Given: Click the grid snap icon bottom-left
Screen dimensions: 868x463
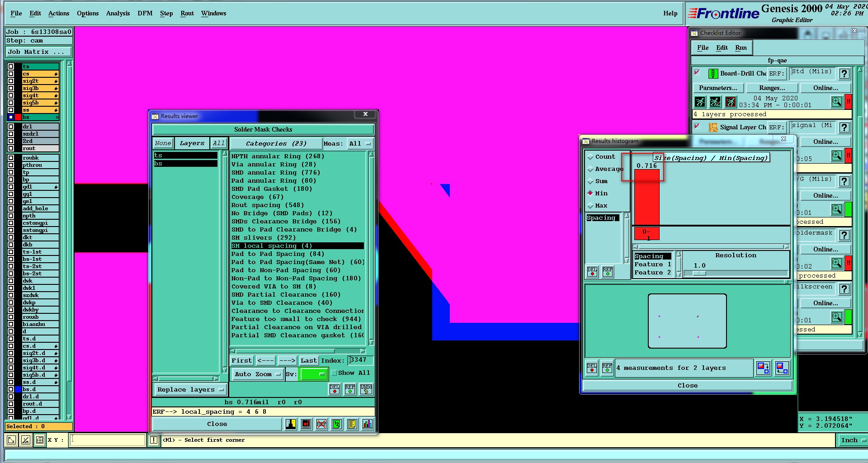Looking at the screenshot, I should coord(40,439).
